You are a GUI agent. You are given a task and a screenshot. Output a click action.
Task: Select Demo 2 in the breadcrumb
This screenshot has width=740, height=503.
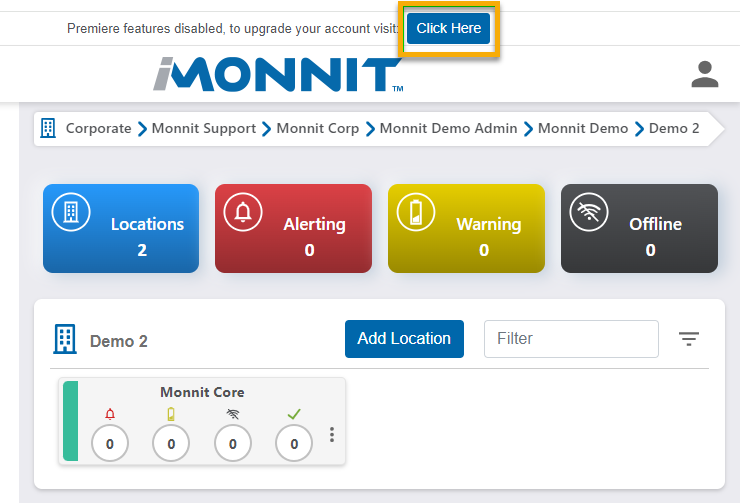coord(674,128)
